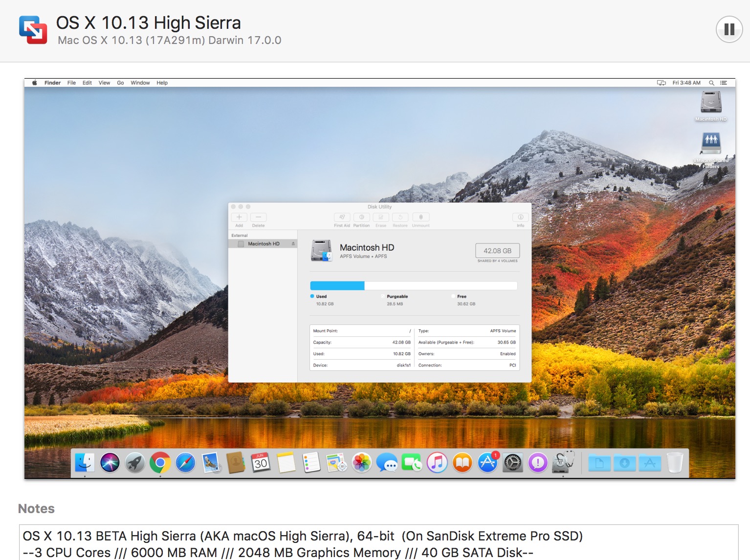Click the APFS Volume • APFS subtitle

(363, 256)
